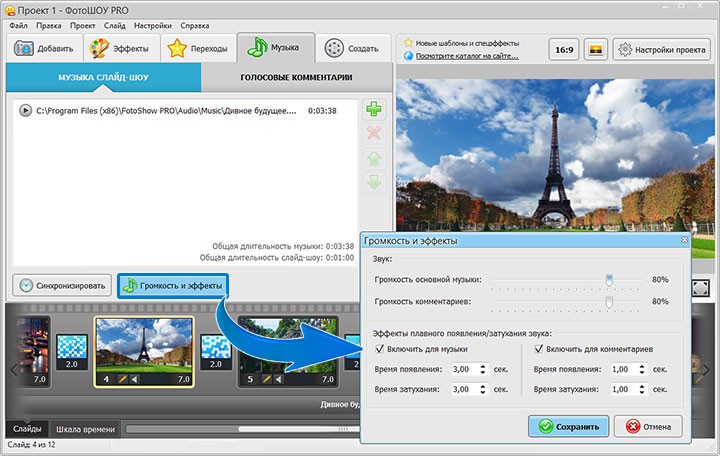Click the sound icon on slide 5
This screenshot has height=456, width=720.
coord(279,379)
